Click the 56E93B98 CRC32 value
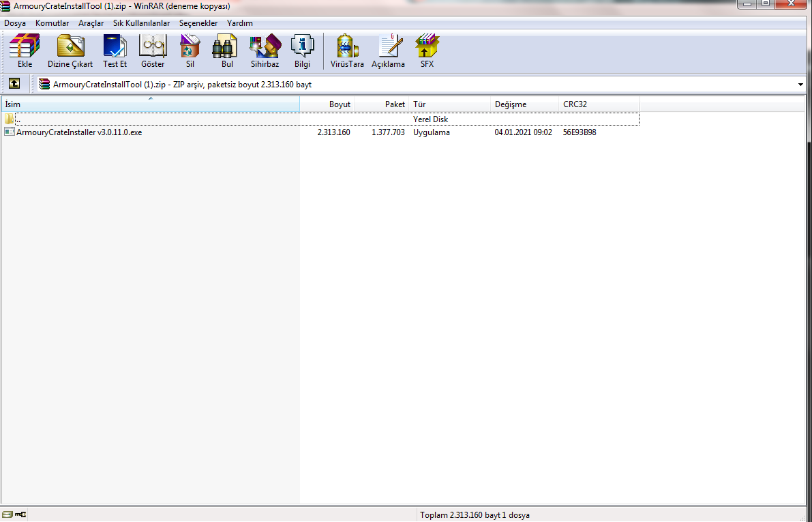This screenshot has height=522, width=812. 580,132
